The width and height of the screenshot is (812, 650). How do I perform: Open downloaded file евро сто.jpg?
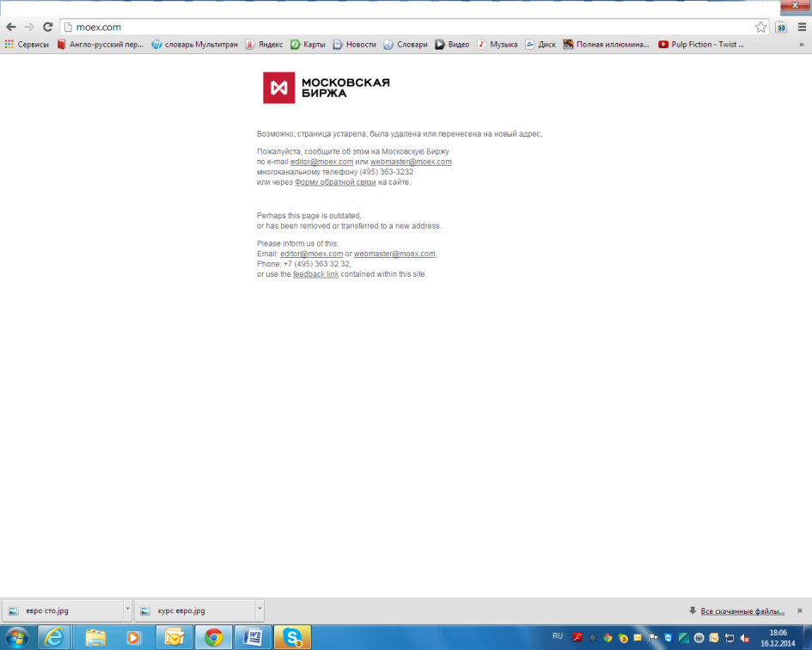pos(64,610)
